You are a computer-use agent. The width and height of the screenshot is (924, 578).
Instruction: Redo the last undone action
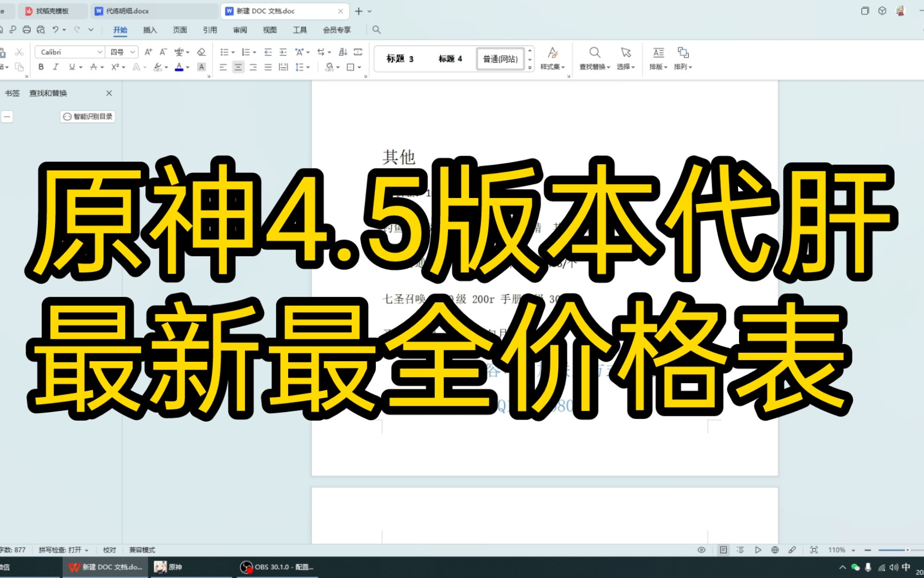coord(77,29)
